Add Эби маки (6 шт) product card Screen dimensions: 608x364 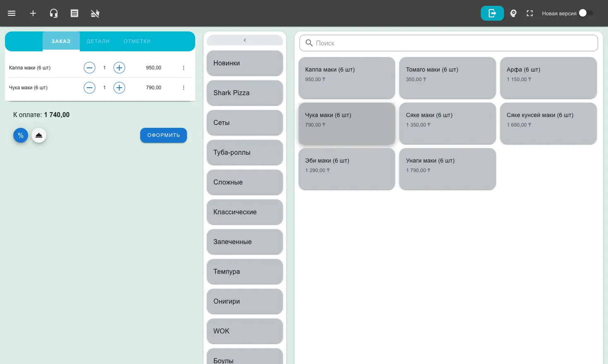point(347,169)
